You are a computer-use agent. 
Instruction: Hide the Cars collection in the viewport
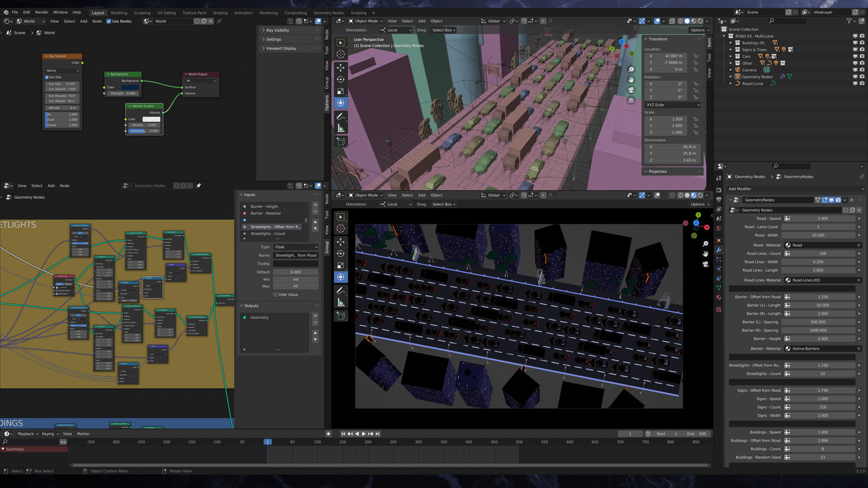pyautogui.click(x=855, y=56)
